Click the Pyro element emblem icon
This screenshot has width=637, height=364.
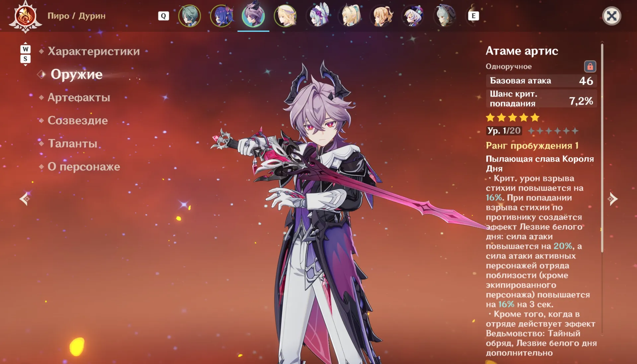[26, 16]
